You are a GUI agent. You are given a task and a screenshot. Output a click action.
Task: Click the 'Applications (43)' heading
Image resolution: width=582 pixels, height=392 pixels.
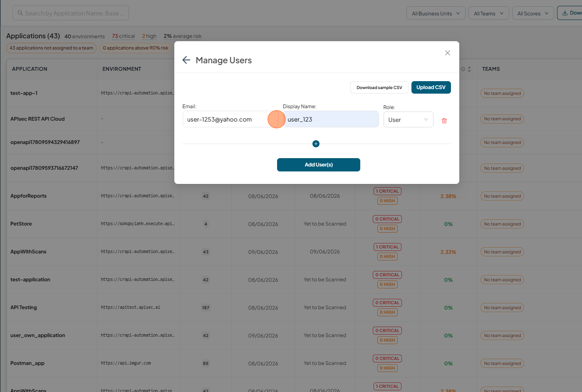pyautogui.click(x=33, y=36)
